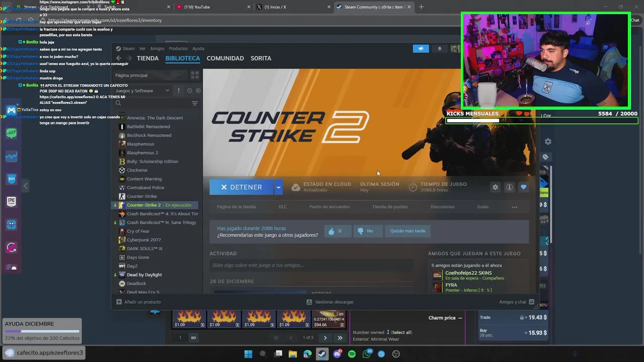
Task: Go back with the Steam back arrow
Action: click(x=119, y=58)
